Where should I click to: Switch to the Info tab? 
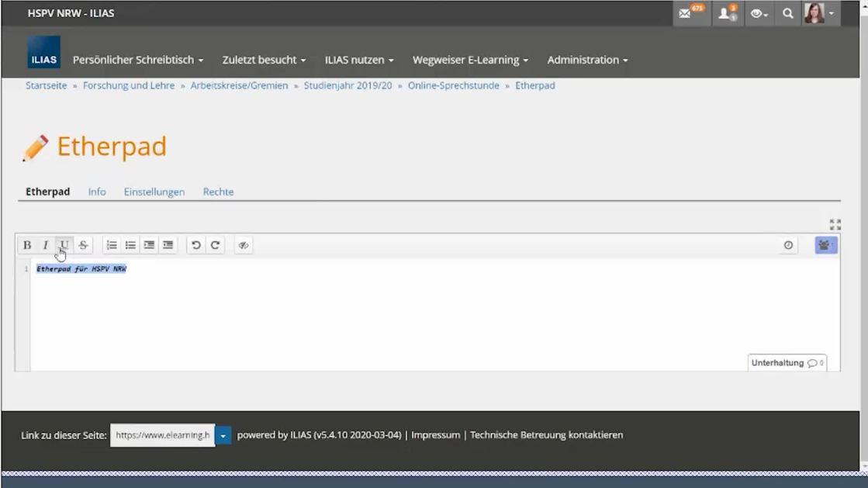pos(97,192)
